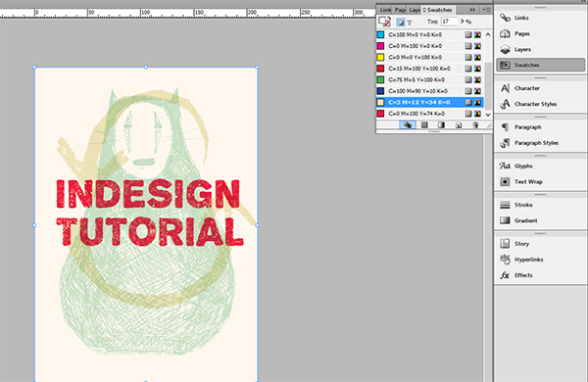
Task: Switch to the Page tab
Action: [x=400, y=10]
